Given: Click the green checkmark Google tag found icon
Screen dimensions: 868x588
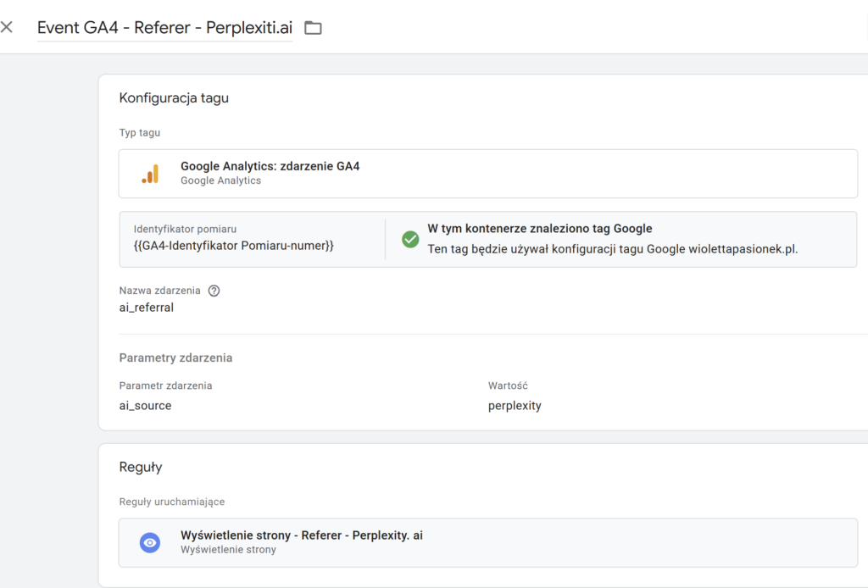Looking at the screenshot, I should click(x=410, y=239).
